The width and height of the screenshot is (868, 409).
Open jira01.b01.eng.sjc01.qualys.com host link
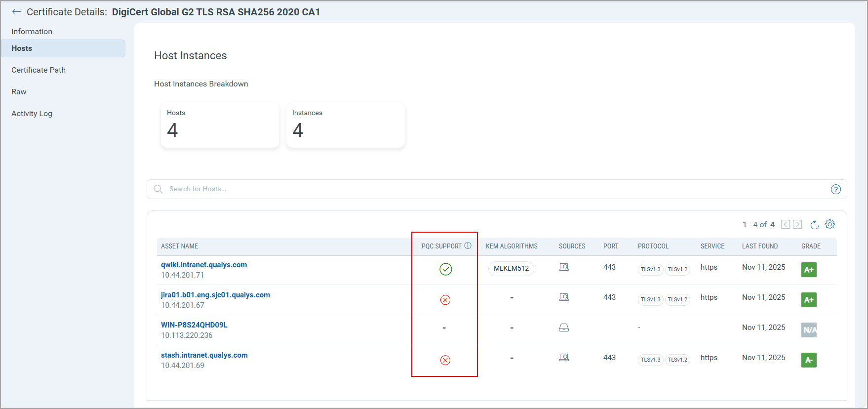tap(215, 295)
